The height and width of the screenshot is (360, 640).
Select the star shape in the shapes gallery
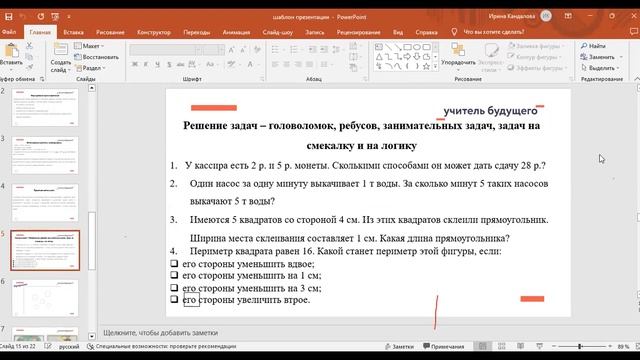426,66
